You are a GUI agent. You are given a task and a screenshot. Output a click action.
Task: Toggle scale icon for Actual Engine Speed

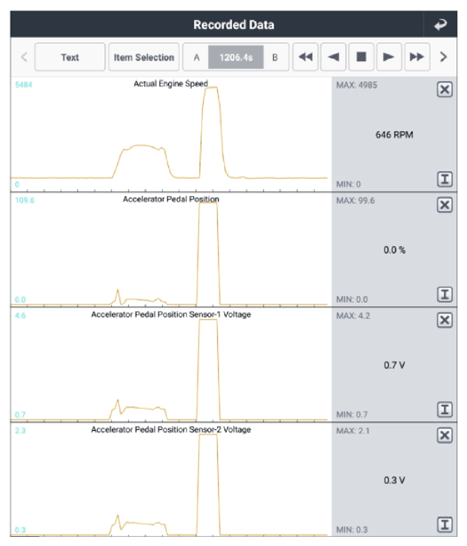coord(445,179)
